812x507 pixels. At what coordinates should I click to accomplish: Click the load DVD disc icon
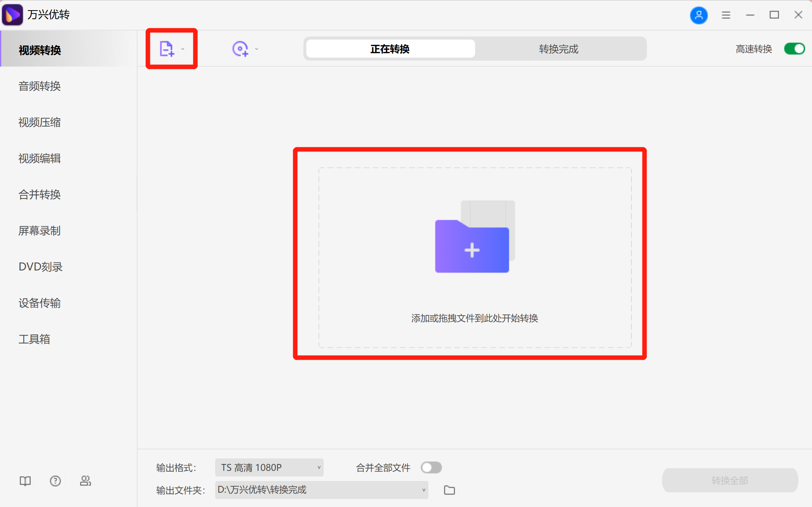[x=240, y=48]
